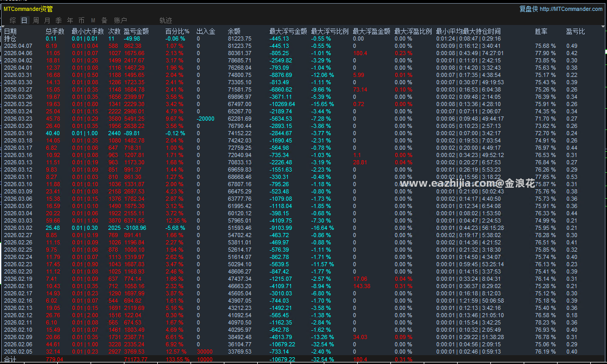Sort by the 盈亏比 column header

click(x=576, y=31)
